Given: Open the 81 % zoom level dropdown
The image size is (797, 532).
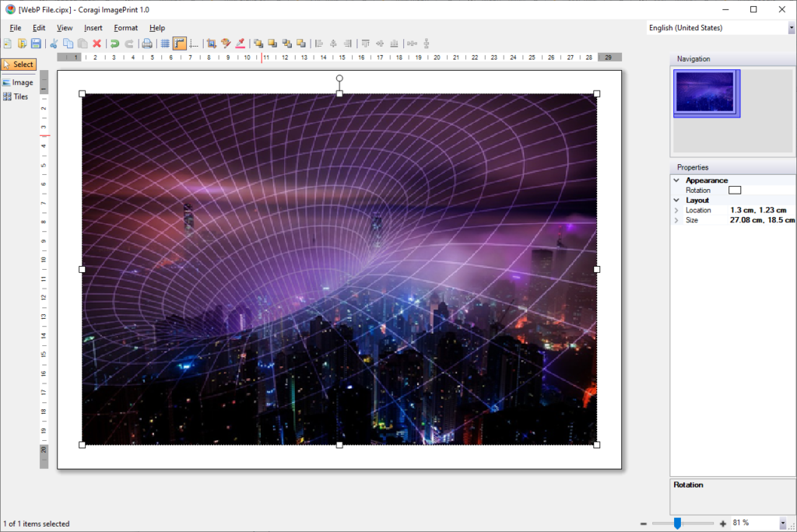Looking at the screenshot, I should click(x=783, y=523).
